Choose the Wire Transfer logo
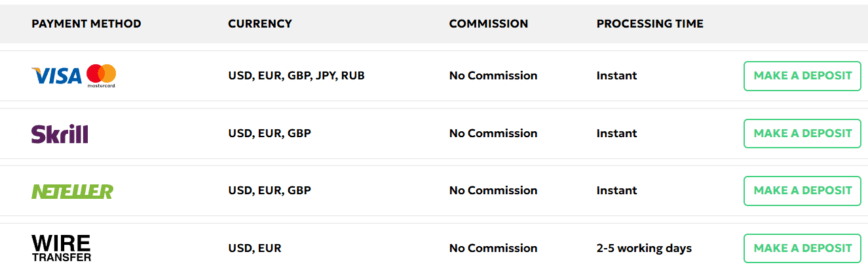The image size is (868, 273). 62,248
